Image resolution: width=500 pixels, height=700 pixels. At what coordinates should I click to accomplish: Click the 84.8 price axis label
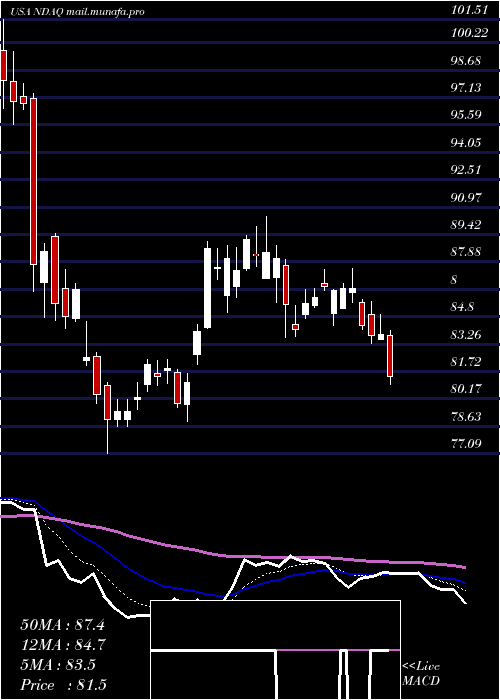click(x=463, y=307)
